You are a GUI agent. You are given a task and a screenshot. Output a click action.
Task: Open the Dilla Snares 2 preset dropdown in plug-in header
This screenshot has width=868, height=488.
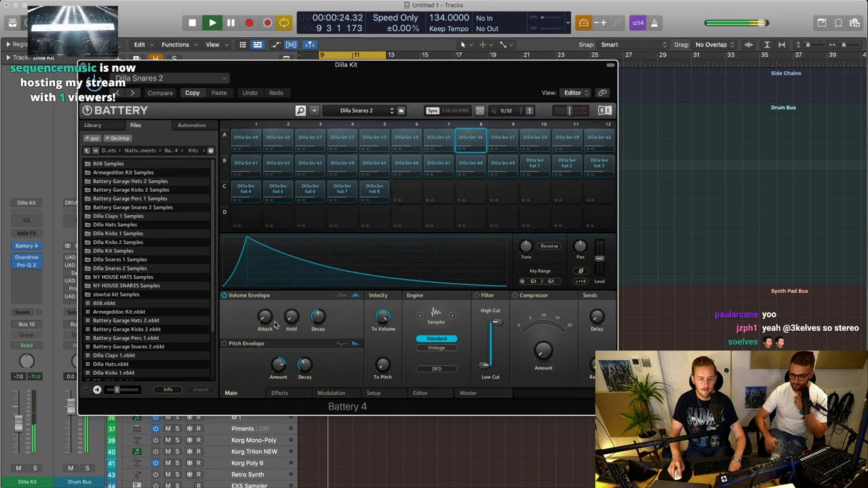pos(171,78)
